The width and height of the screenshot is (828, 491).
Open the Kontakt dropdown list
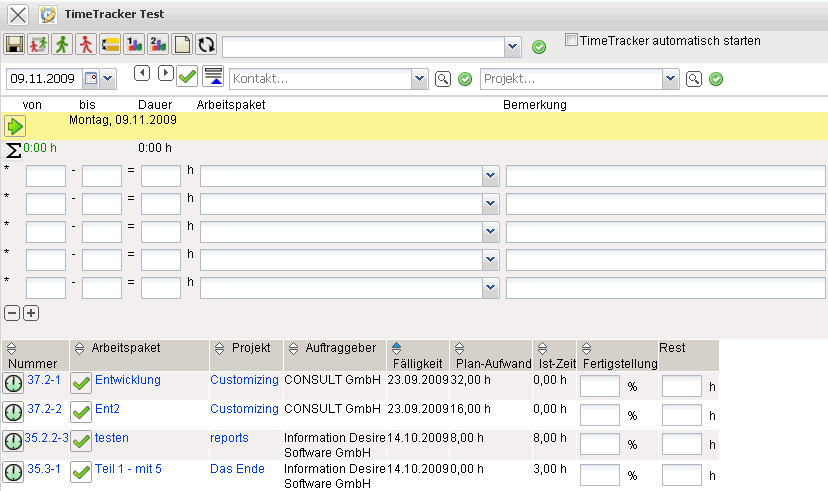coord(419,78)
